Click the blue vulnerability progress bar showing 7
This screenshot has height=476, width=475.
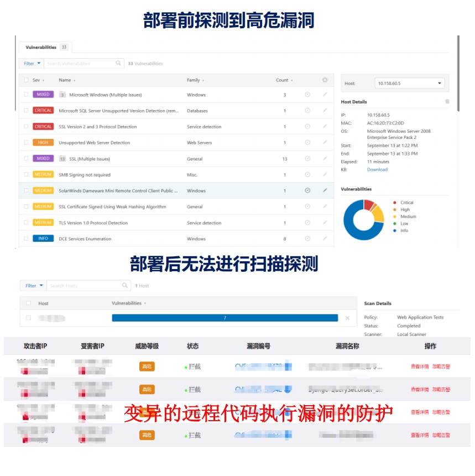point(225,318)
